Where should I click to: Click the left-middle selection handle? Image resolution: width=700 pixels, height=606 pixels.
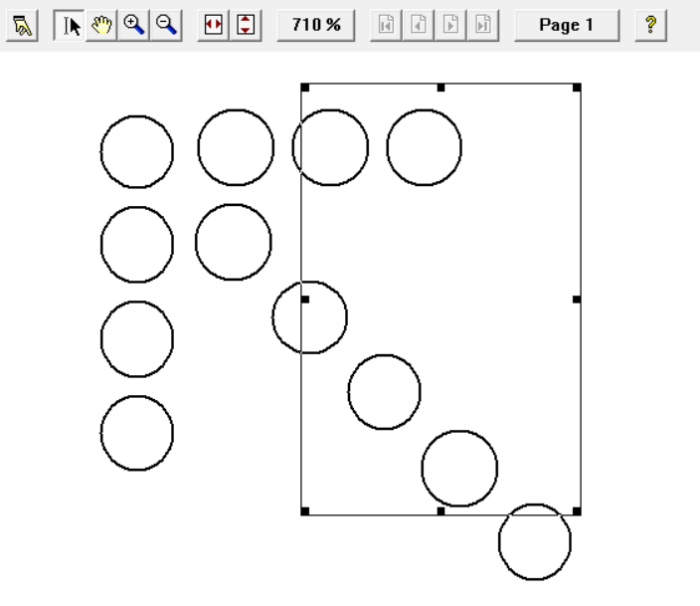pyautogui.click(x=305, y=300)
